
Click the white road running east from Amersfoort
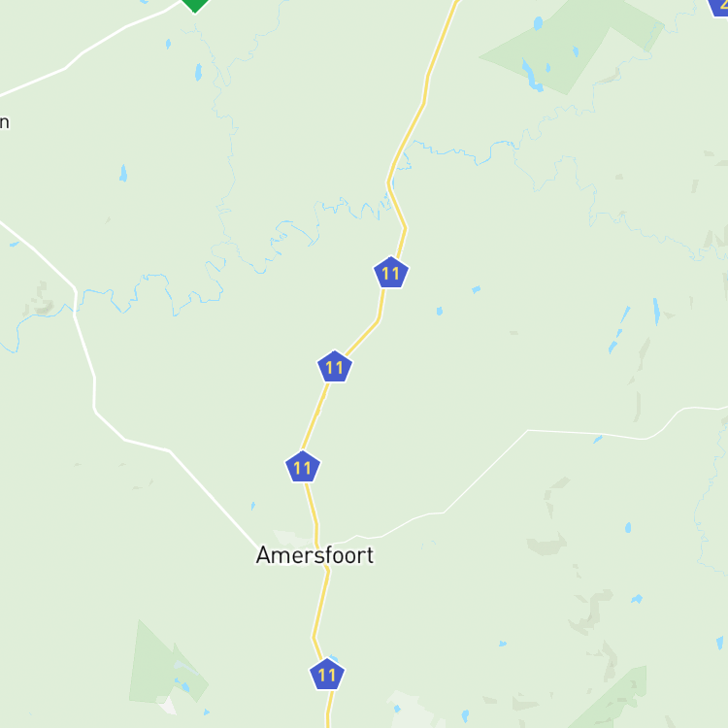(485, 471)
